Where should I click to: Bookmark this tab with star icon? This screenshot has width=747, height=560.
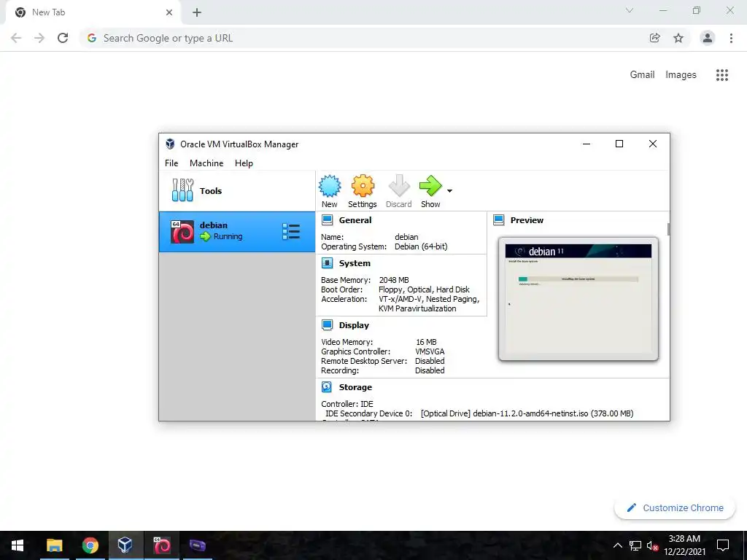pos(678,38)
